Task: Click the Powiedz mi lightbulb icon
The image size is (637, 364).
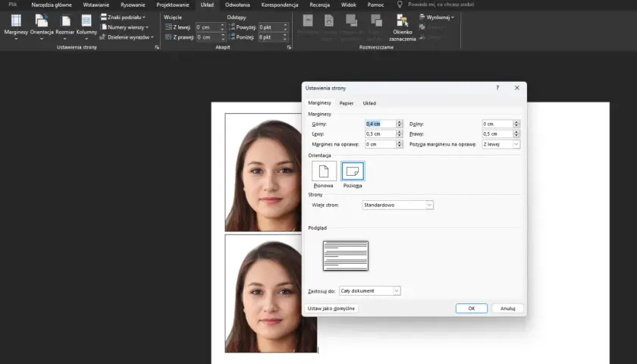Action: pyautogui.click(x=400, y=5)
